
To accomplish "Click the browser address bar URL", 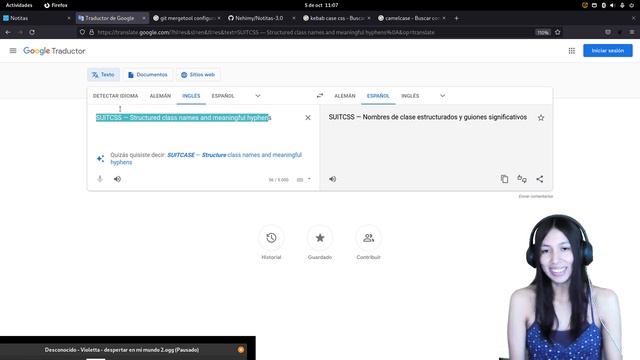I will tap(266, 32).
